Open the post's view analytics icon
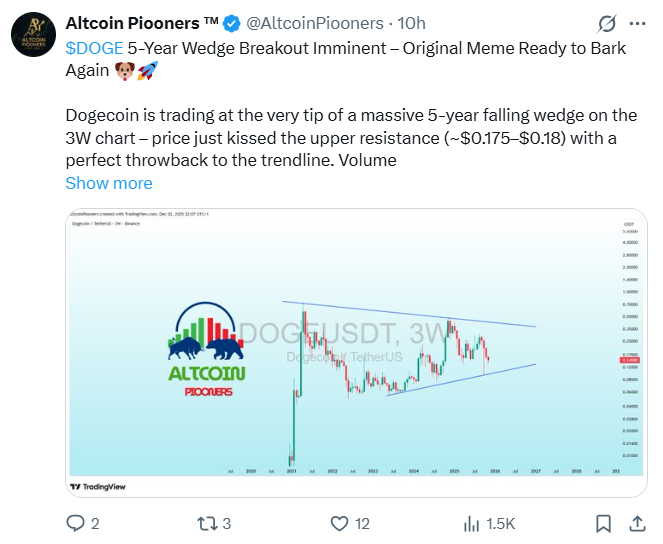 point(472,523)
